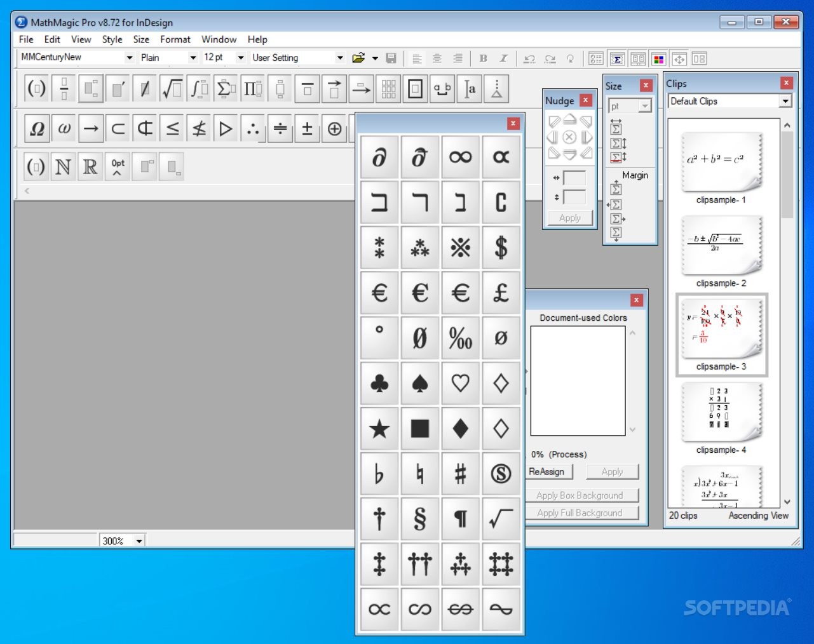The image size is (814, 644).
Task: Open the User Setting dropdown
Action: pyautogui.click(x=340, y=58)
